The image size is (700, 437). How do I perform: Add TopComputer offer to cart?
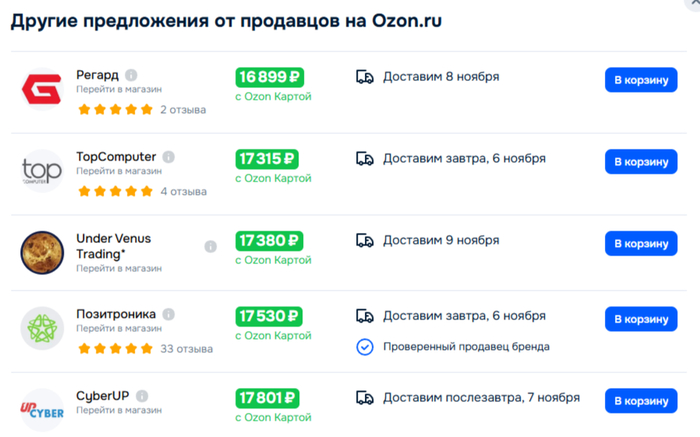(x=640, y=162)
